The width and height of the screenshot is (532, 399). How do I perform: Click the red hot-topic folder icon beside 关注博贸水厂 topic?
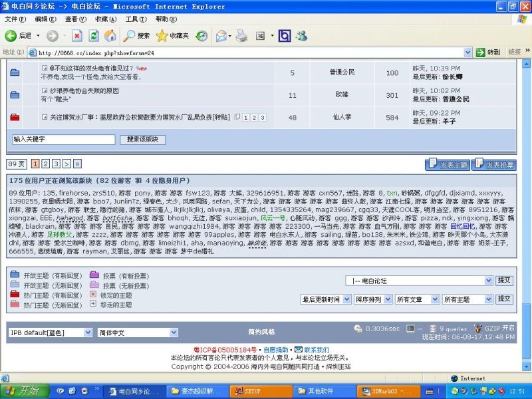(x=15, y=117)
